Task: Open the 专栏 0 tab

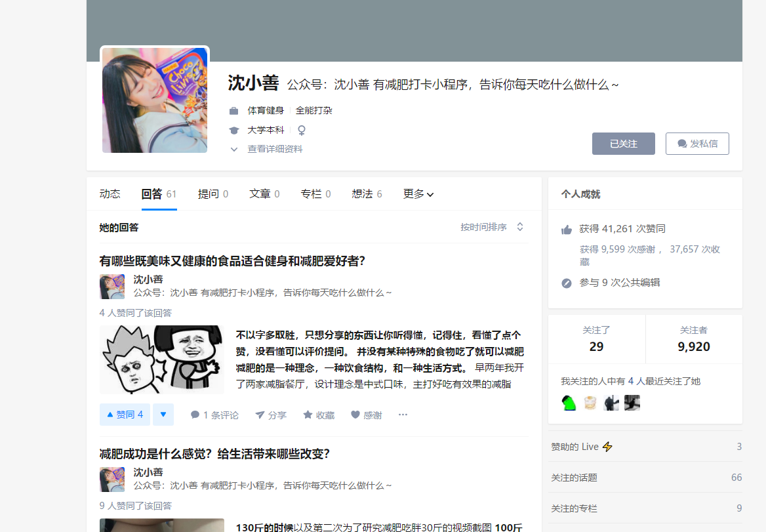Action: 315,194
